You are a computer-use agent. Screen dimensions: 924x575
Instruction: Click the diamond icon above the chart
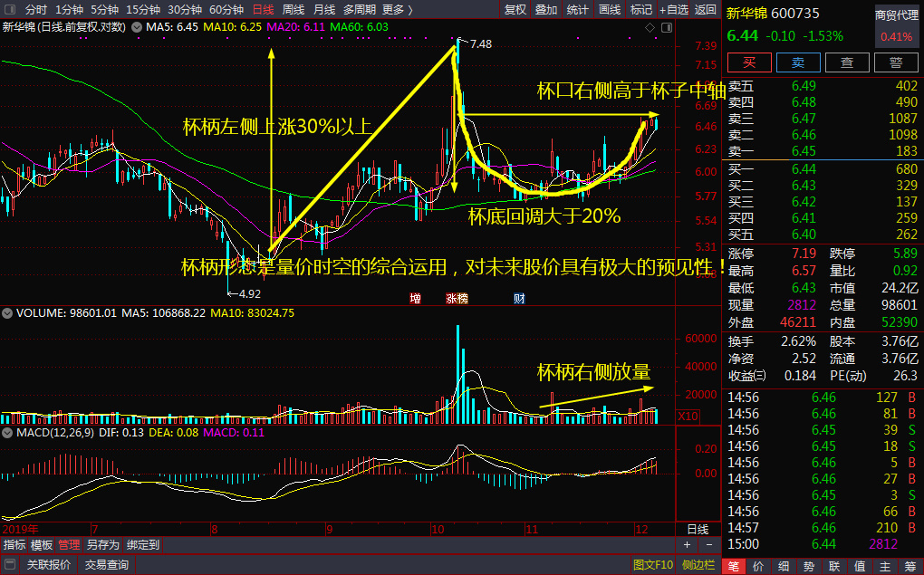[649, 28]
